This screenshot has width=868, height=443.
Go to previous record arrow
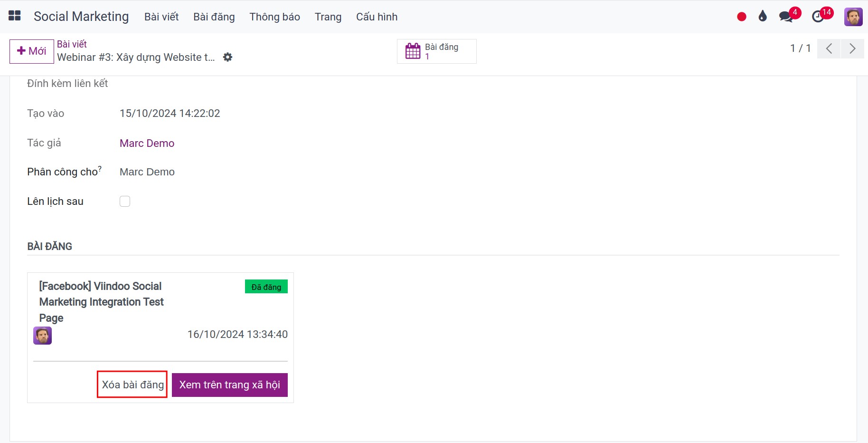pyautogui.click(x=829, y=48)
